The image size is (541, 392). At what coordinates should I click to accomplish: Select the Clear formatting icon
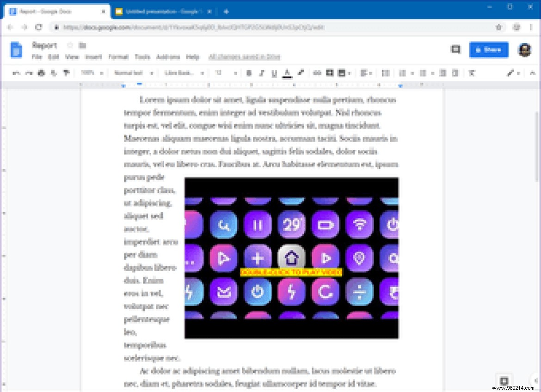coord(471,73)
